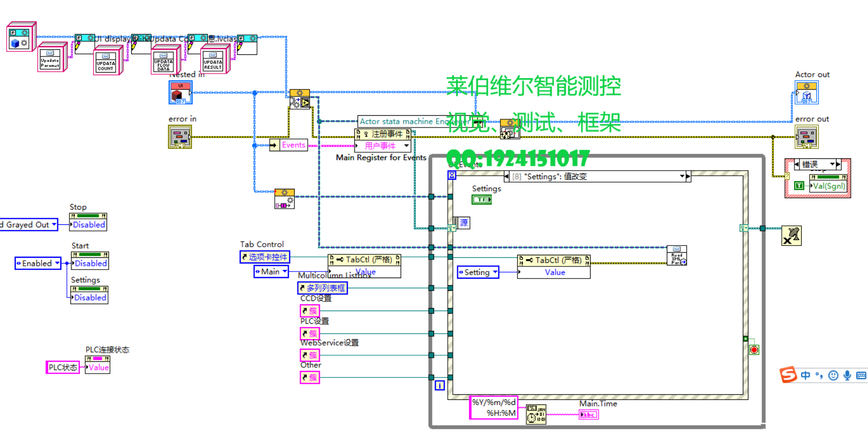Click the Settings property node Disabled item

pyautogui.click(x=89, y=297)
